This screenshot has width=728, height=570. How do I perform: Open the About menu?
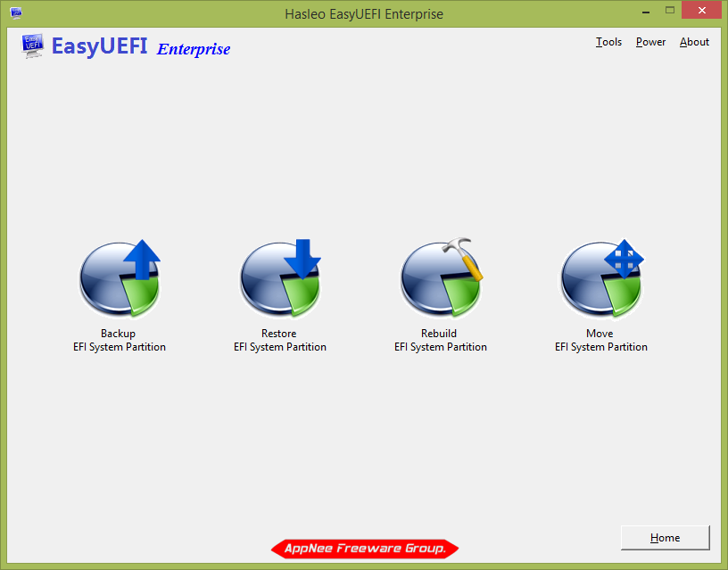point(694,42)
